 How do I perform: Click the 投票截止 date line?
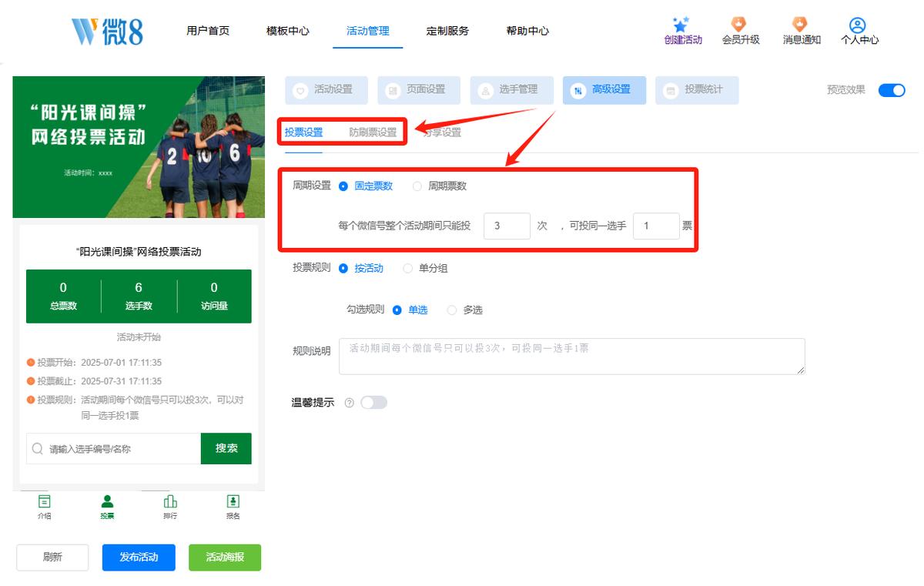tap(94, 381)
